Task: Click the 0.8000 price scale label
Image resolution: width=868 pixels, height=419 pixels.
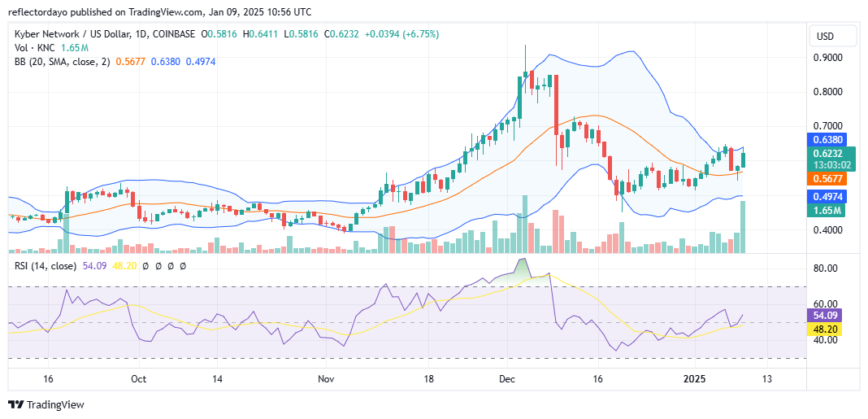Action: click(x=829, y=93)
